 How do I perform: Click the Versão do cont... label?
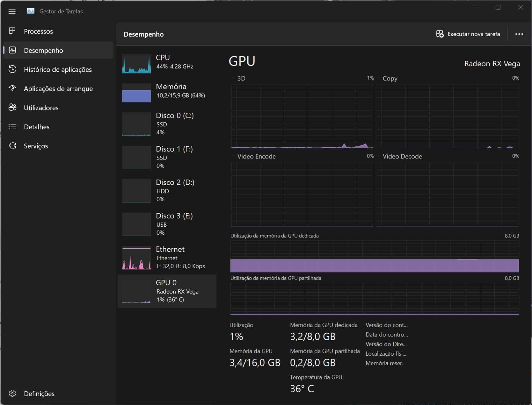(x=387, y=325)
